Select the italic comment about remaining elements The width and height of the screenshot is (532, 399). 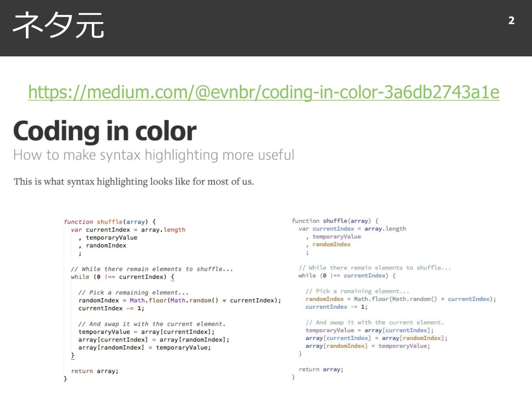pyautogui.click(x=156, y=269)
